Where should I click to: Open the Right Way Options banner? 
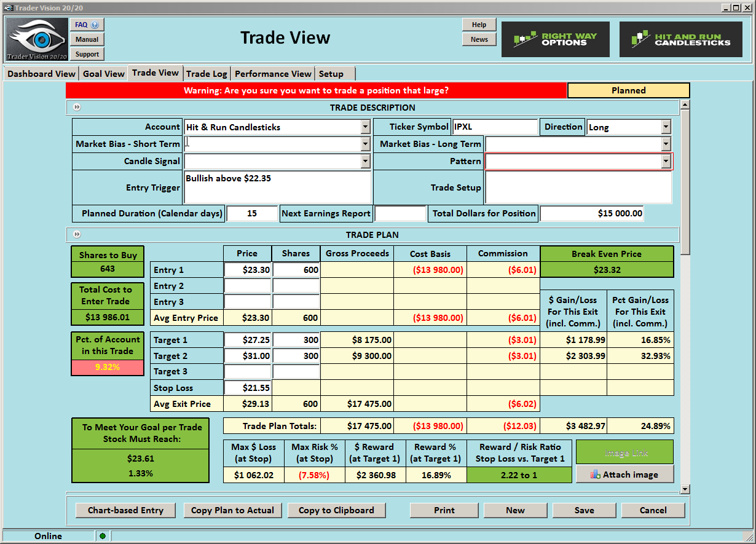555,40
